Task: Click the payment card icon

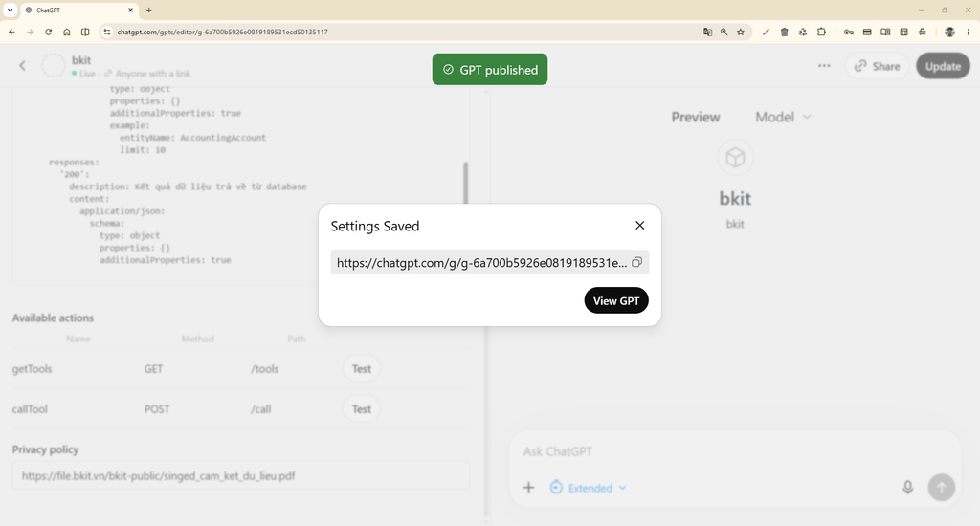Action: (x=867, y=32)
